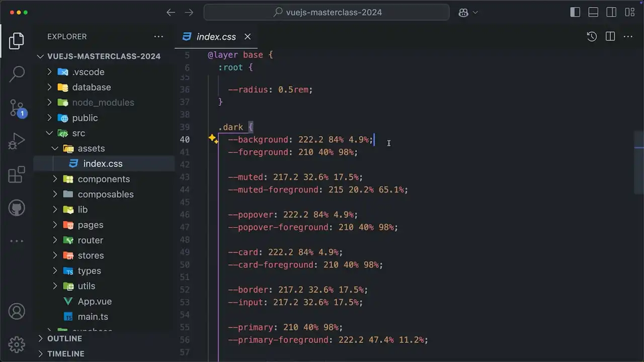This screenshot has width=644, height=362.
Task: Collapse the assets folder
Action: [104, 148]
